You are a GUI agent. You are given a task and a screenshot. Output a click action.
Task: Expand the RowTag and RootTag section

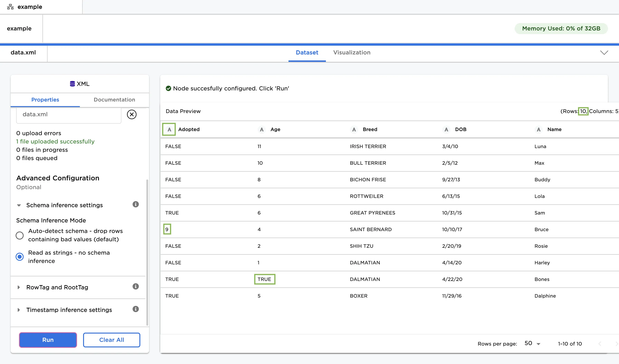(x=19, y=287)
